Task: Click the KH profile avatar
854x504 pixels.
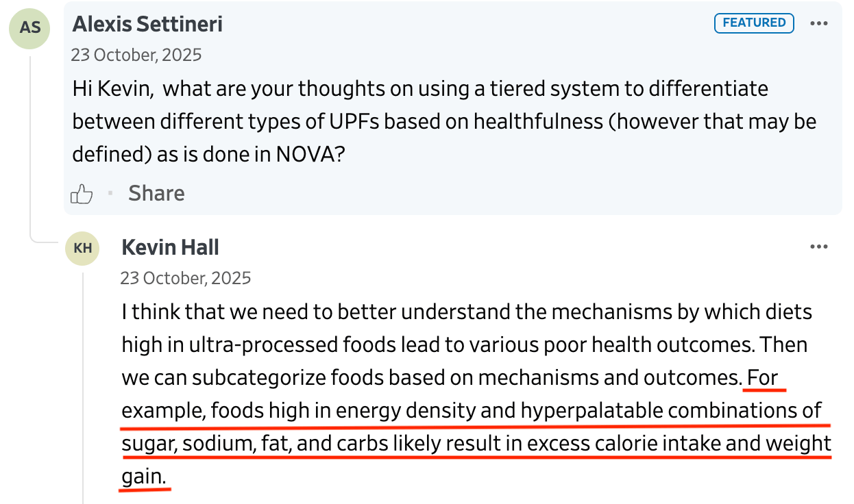Action: coord(83,248)
